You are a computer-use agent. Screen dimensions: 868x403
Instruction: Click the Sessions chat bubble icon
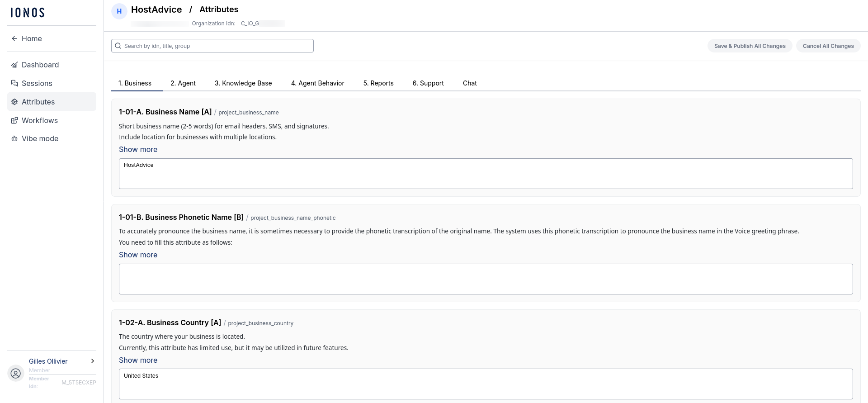pos(14,83)
